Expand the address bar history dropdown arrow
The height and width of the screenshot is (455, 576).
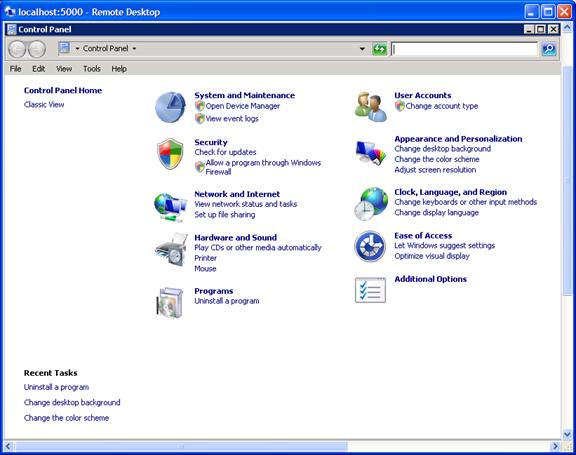coord(362,49)
